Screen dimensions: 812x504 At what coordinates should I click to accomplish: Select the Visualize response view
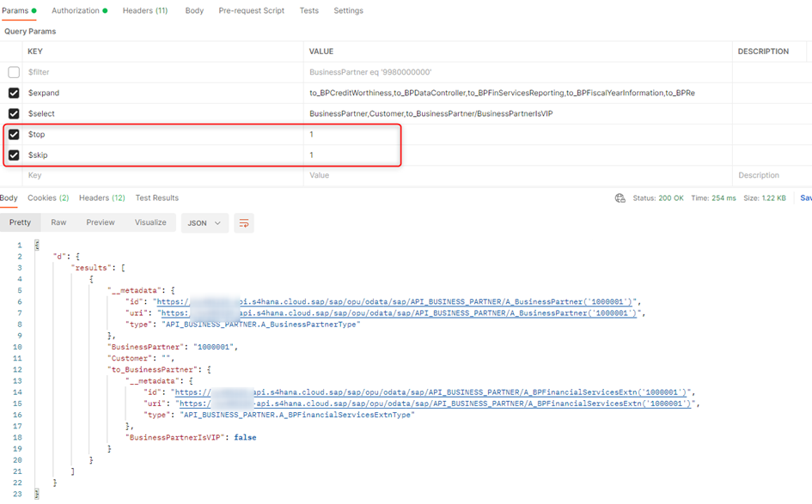tap(150, 222)
